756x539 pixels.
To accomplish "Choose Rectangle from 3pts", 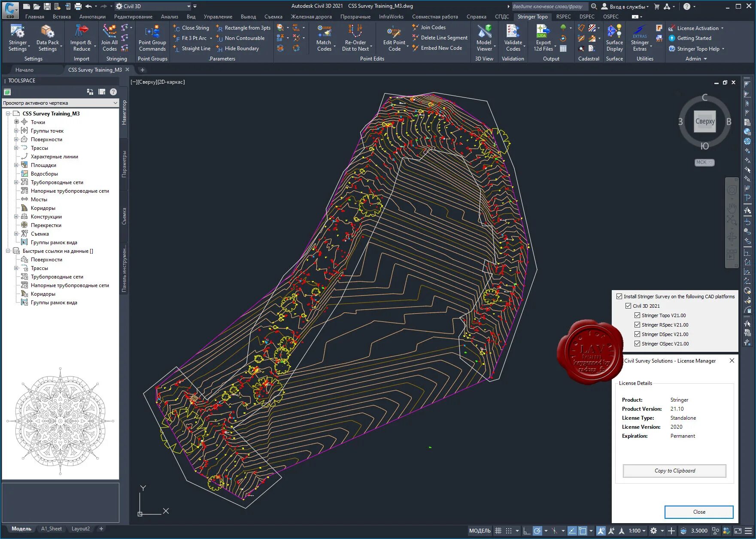I will tap(243, 28).
